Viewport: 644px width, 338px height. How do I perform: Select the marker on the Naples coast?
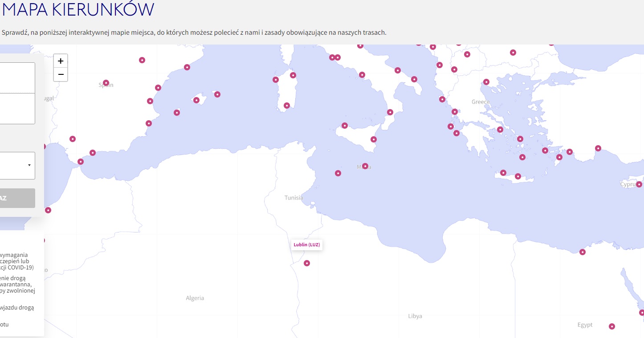pos(362,75)
